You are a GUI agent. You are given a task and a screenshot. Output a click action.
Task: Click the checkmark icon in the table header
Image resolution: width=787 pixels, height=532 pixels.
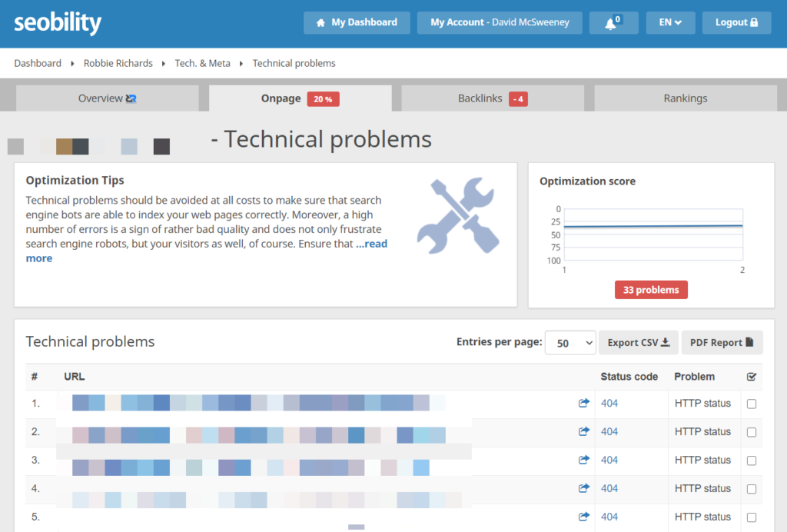point(752,377)
